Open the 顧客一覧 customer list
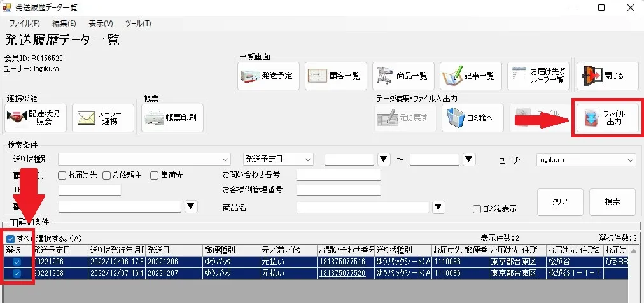This screenshot has width=644, height=303. [335, 76]
